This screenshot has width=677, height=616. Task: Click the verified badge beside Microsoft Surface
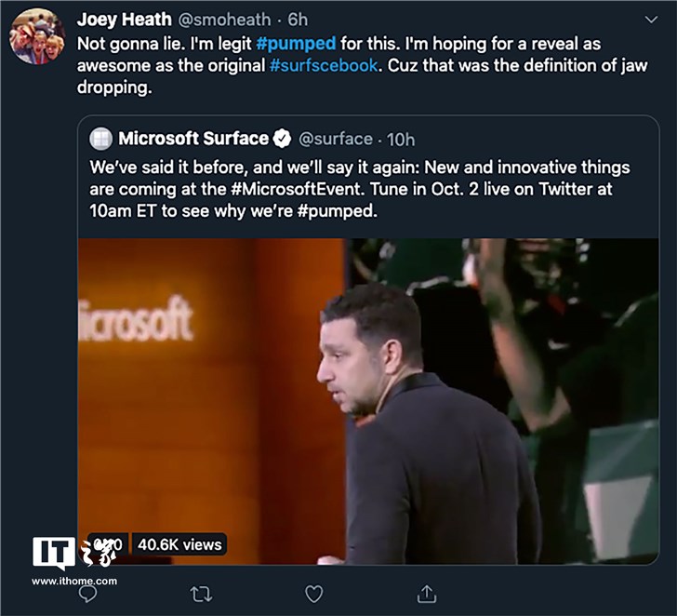tap(283, 139)
